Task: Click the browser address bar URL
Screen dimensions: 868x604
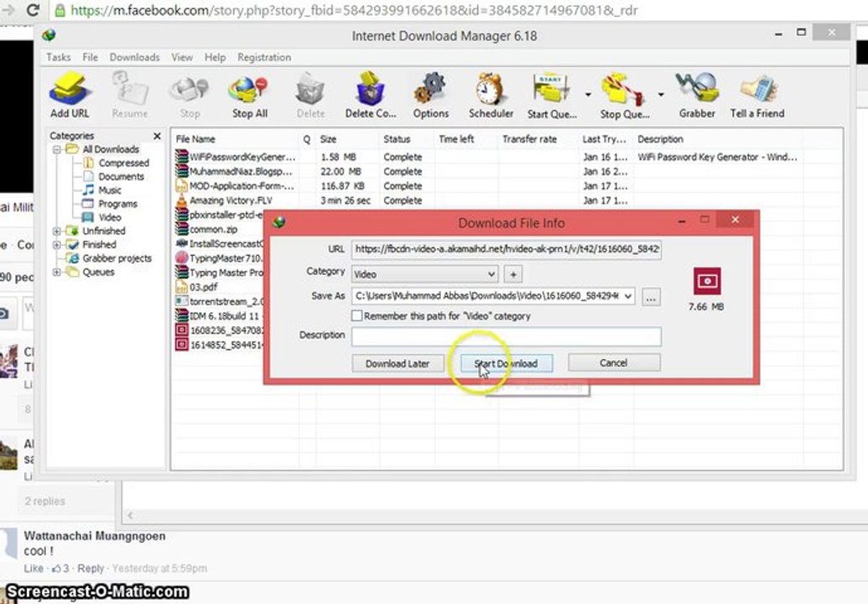Action: (354, 11)
